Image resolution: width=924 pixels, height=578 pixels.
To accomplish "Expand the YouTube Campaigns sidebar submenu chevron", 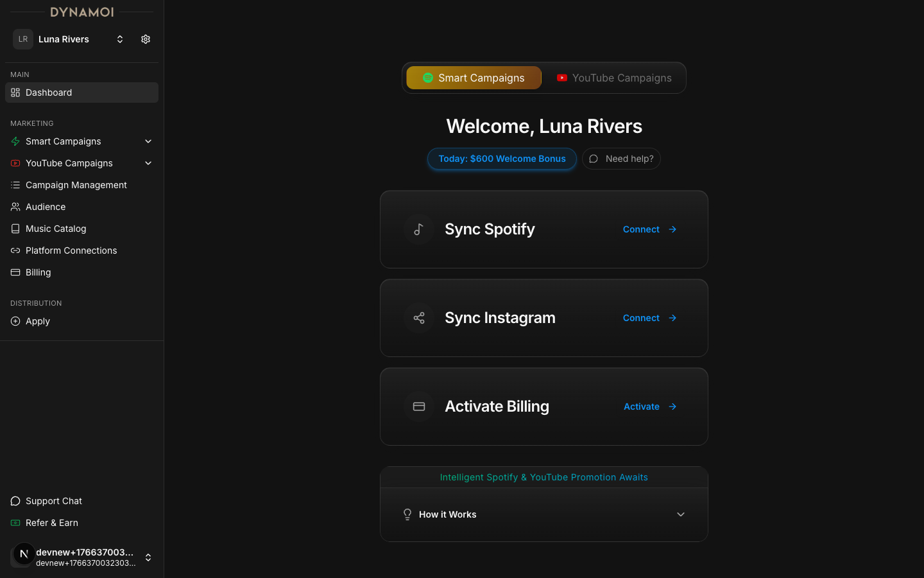I will coord(148,163).
